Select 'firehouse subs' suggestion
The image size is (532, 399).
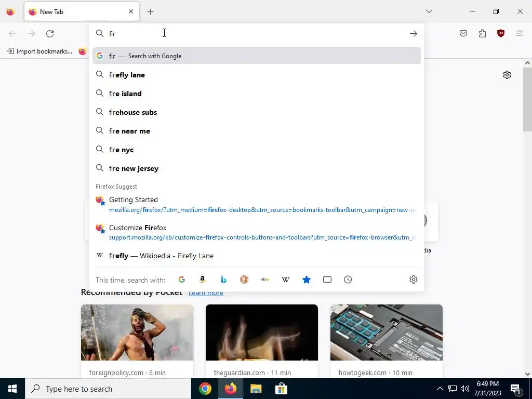(x=257, y=112)
